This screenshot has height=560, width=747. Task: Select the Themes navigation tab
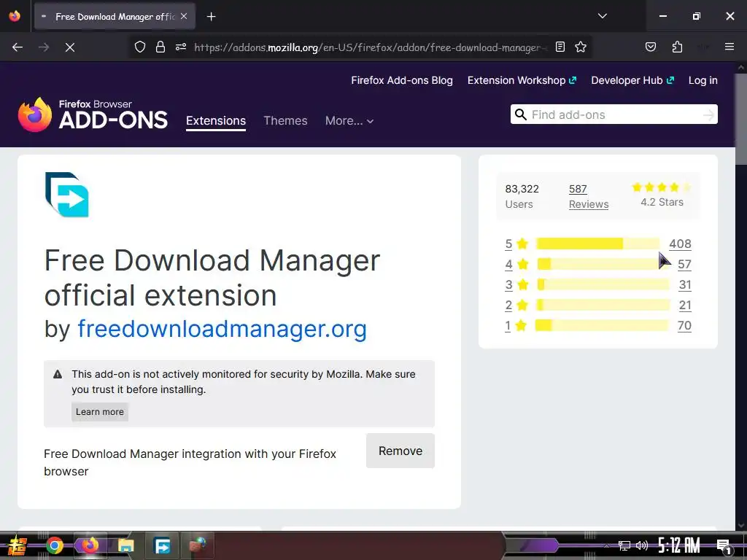coord(285,121)
